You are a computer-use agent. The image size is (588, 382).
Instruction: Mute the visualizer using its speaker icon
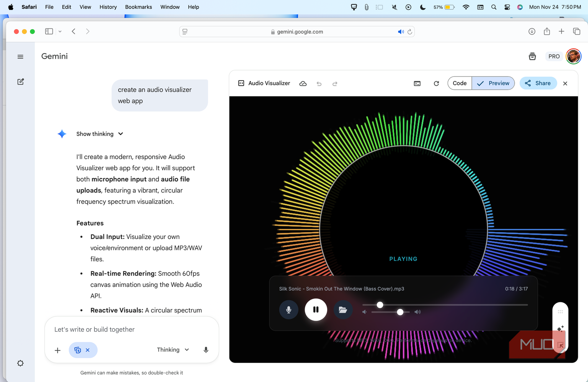(364, 312)
